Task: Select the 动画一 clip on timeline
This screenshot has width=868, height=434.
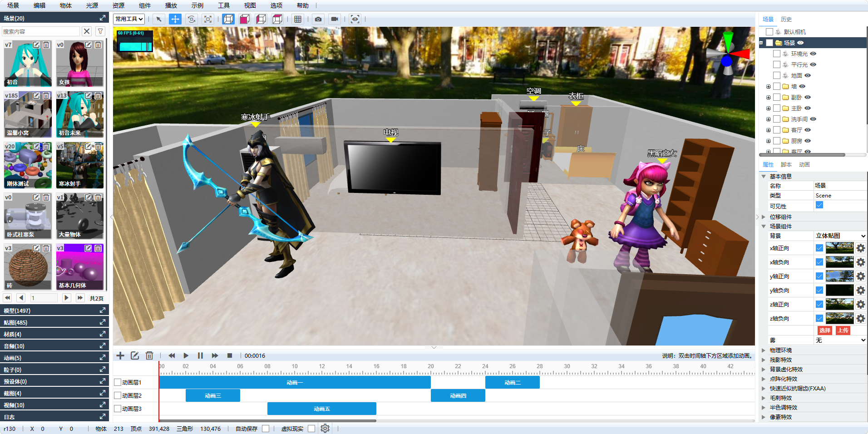Action: [x=295, y=382]
